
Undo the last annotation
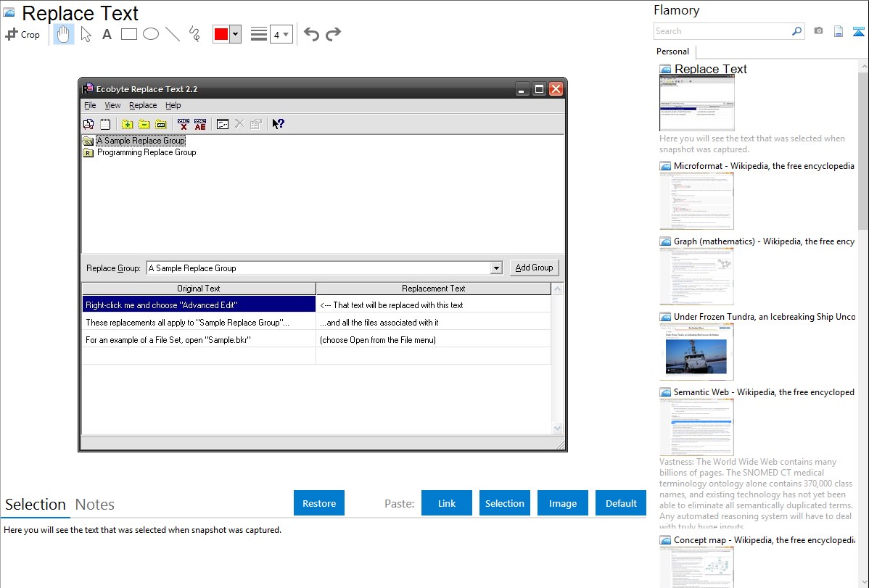[311, 34]
